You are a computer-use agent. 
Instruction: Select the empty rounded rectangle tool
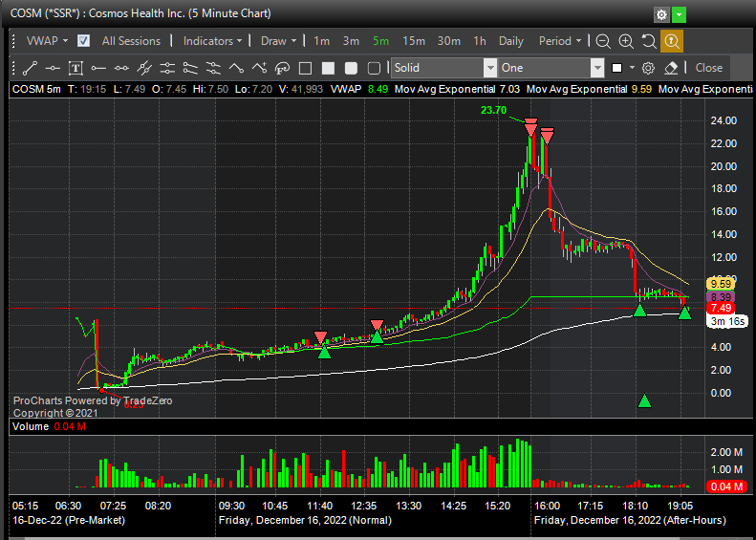coord(374,68)
